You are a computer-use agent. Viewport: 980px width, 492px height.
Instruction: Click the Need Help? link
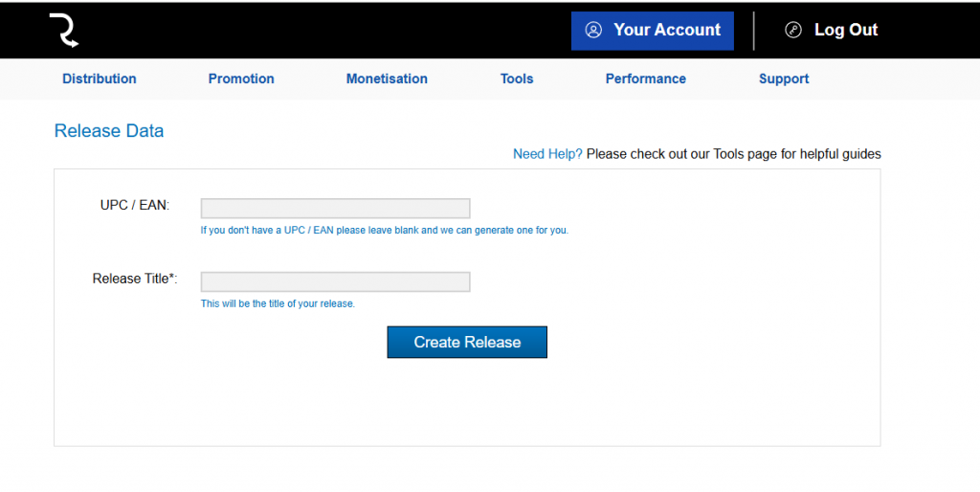pyautogui.click(x=547, y=154)
